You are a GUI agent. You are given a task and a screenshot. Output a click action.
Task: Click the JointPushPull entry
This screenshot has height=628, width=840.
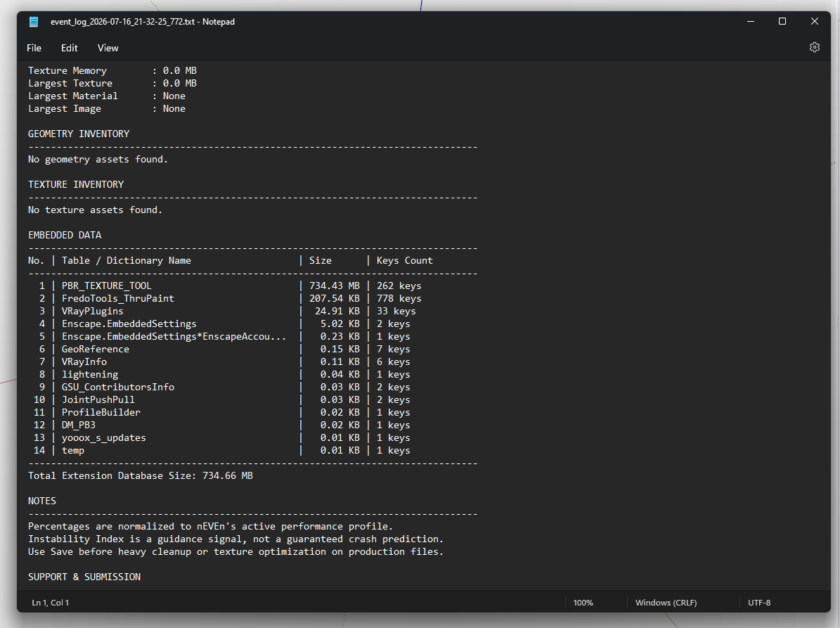[98, 399]
